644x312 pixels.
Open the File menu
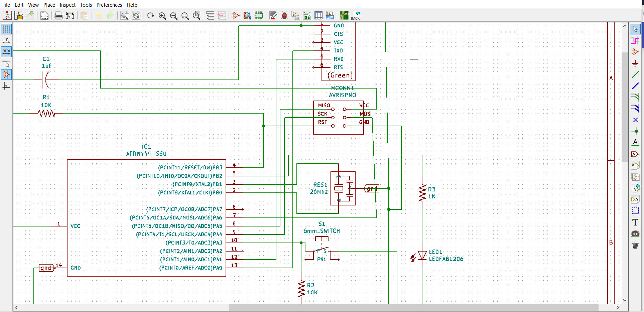pos(6,5)
